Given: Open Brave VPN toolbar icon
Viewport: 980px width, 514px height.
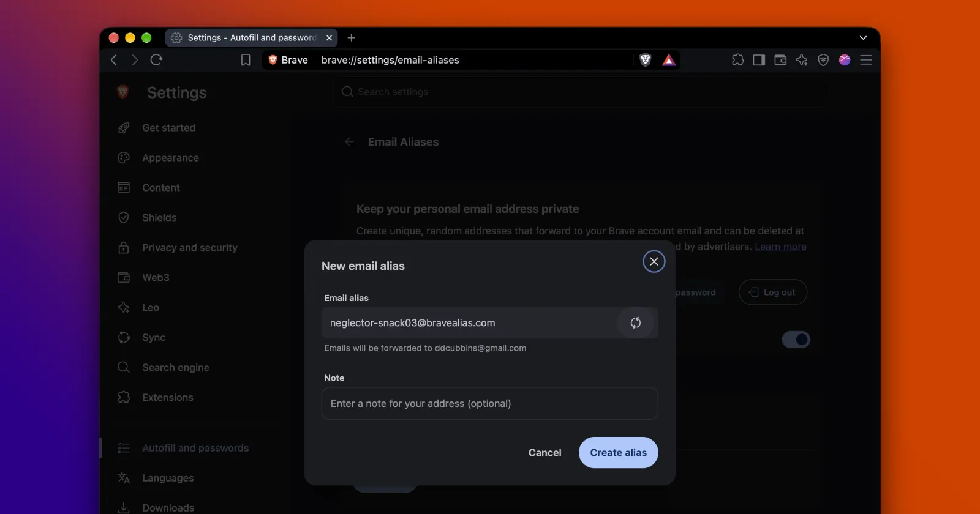Looking at the screenshot, I should point(823,60).
